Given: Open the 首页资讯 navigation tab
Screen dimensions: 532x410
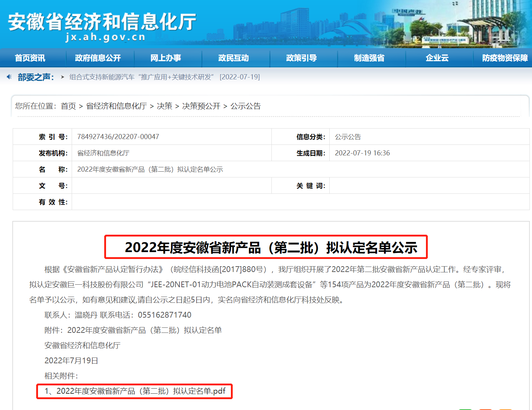Looking at the screenshot, I should pyautogui.click(x=30, y=58).
